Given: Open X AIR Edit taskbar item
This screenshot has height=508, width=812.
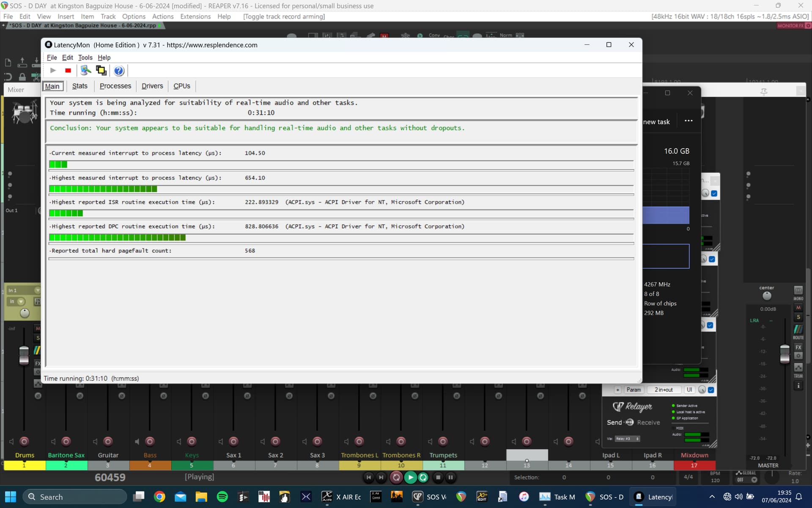Looking at the screenshot, I should click(x=341, y=497).
